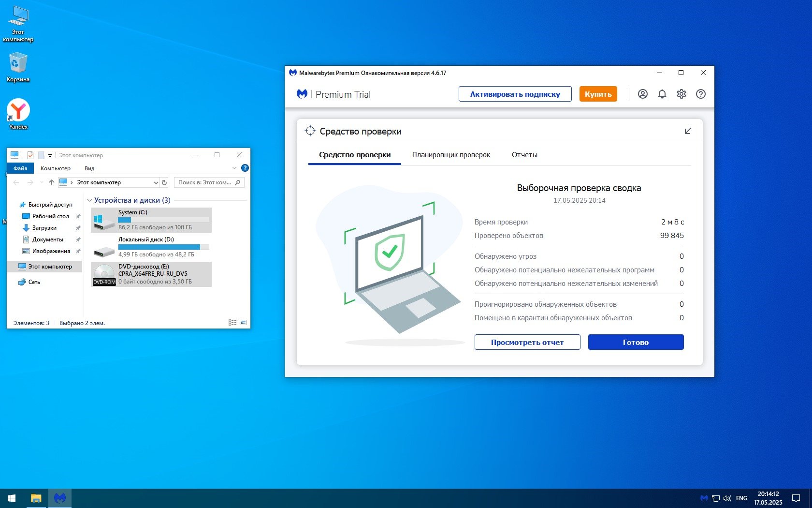Click the Время проверки row label
812x508 pixels.
[501, 222]
